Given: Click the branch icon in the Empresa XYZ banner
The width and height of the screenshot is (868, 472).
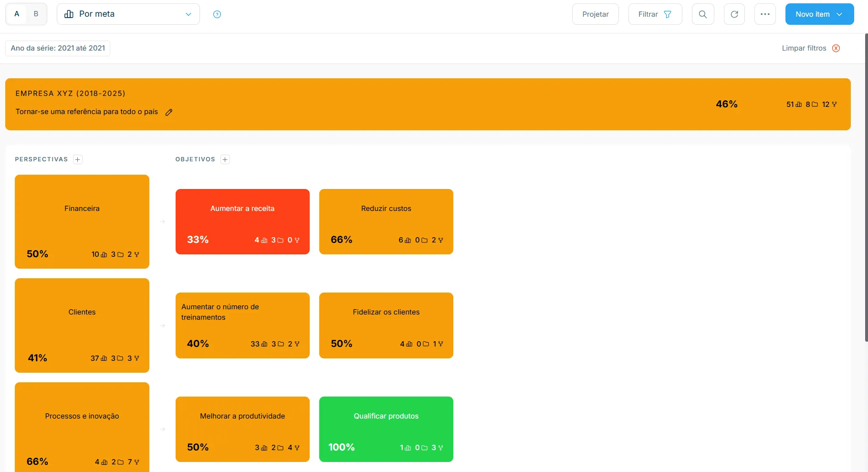Looking at the screenshot, I should tap(834, 105).
